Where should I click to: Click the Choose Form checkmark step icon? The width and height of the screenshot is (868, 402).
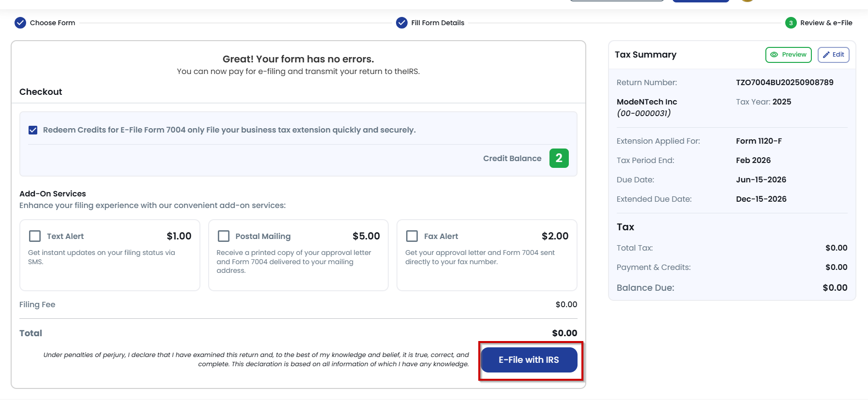point(20,23)
